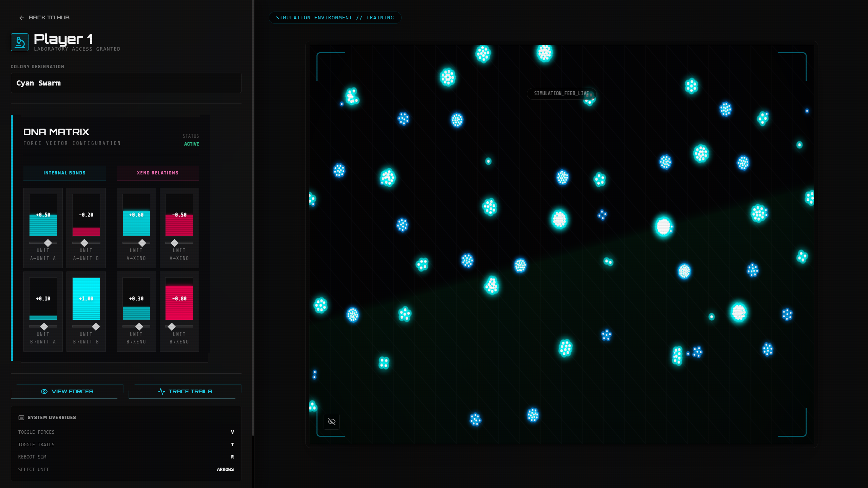
Task: Click the microscope Player 1 icon
Action: click(20, 42)
